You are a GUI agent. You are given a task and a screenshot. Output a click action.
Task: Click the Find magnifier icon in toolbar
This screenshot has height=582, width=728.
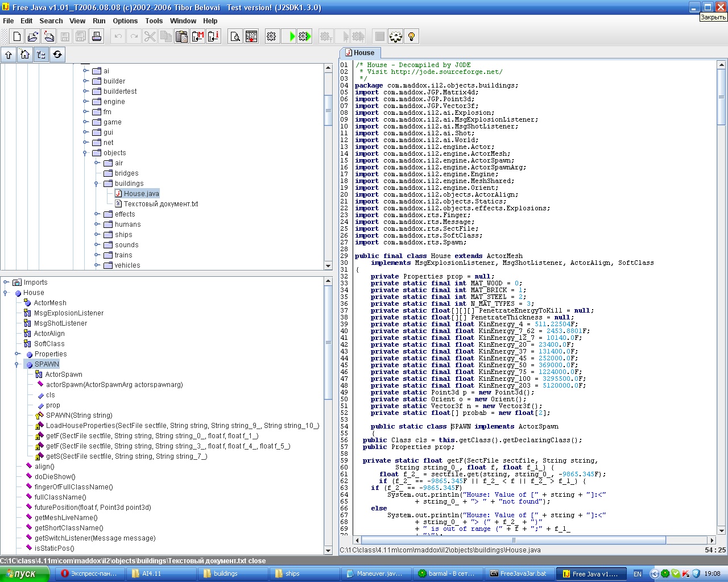235,36
